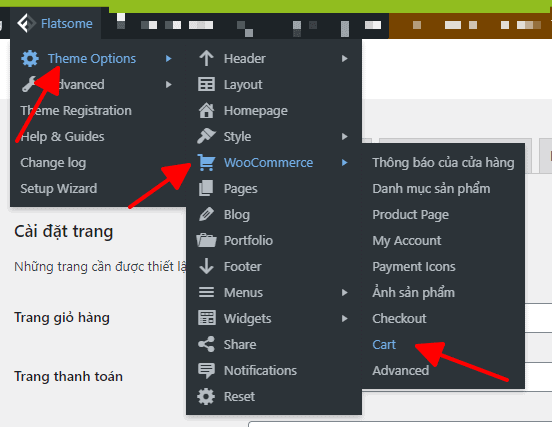Expand the Widgets submenu arrow
Screen dimensions: 552x427
pos(345,319)
